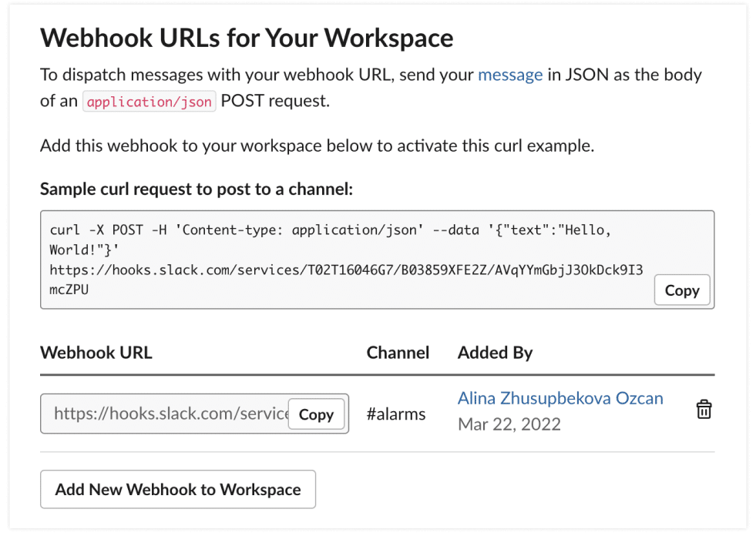This screenshot has width=756, height=536.
Task: Click the 'Webhook URLs for Your Workspace' heading
Action: (247, 37)
